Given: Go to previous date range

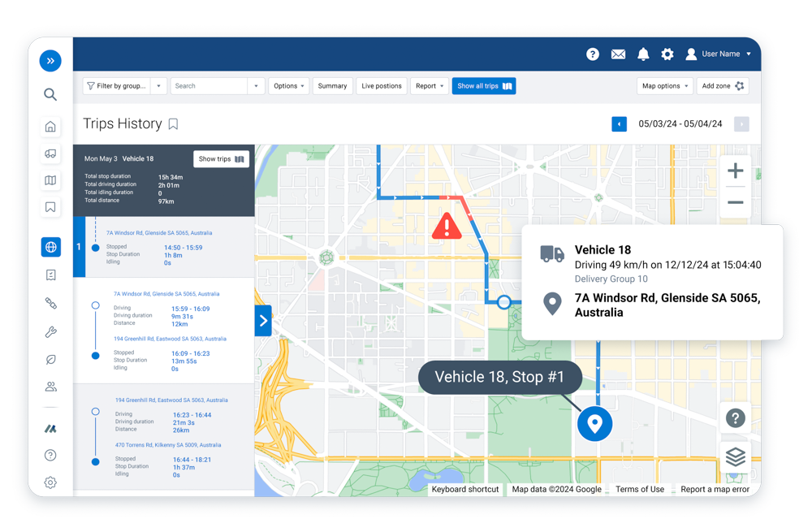Looking at the screenshot, I should [619, 124].
